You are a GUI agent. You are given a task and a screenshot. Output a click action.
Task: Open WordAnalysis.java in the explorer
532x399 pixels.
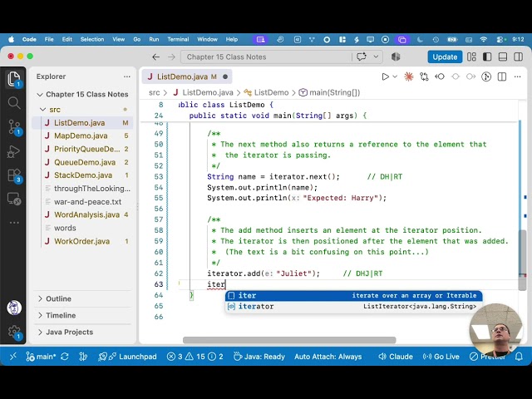[x=82, y=214]
